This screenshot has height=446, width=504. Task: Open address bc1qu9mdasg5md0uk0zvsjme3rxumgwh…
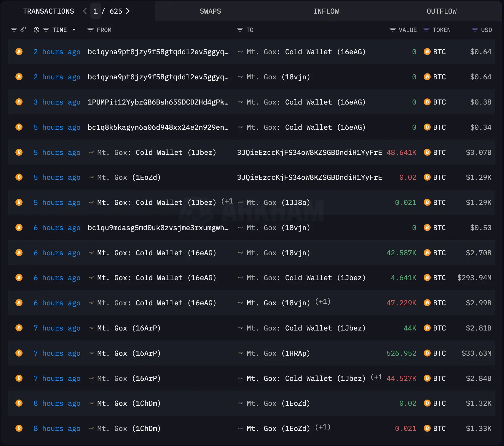158,228
